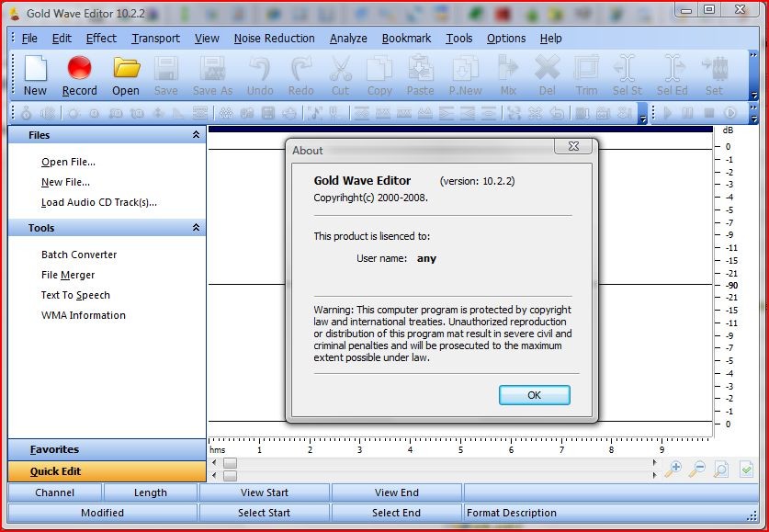Launch the File Merger tool
The width and height of the screenshot is (769, 532).
pyautogui.click(x=68, y=275)
